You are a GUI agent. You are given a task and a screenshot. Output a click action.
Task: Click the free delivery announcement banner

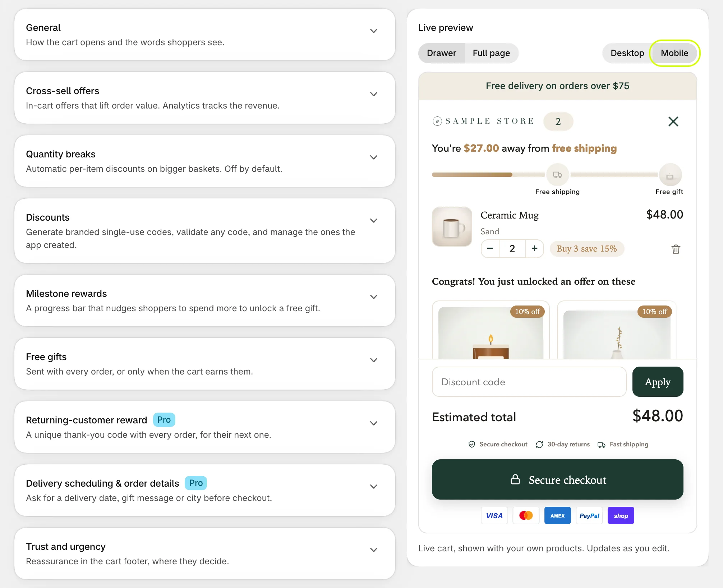tap(557, 86)
